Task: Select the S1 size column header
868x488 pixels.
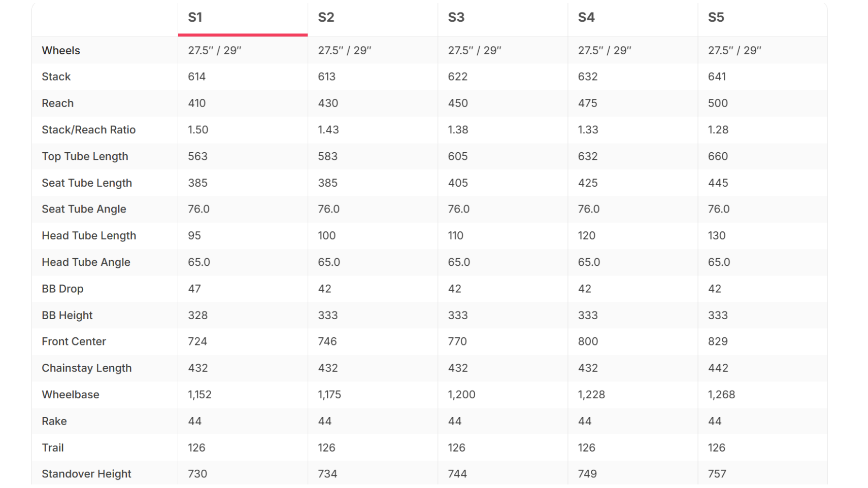Action: point(243,18)
